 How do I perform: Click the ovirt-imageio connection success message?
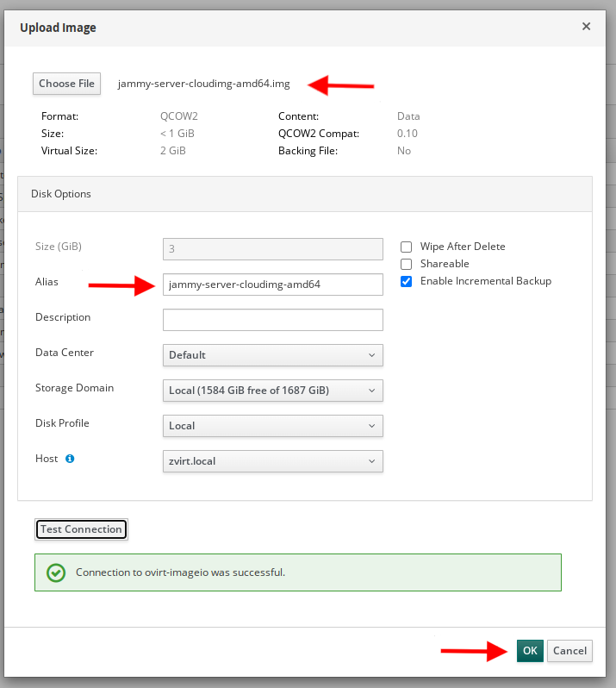click(x=180, y=572)
